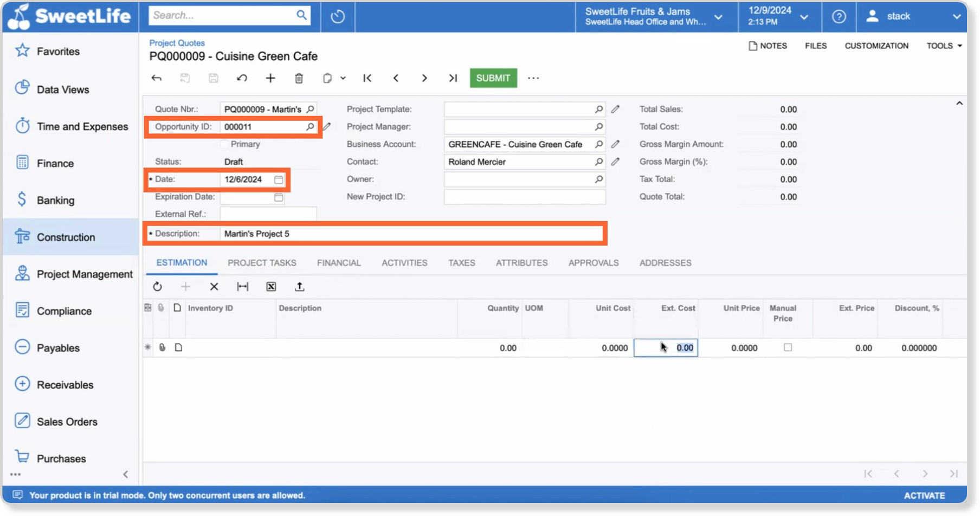Open the Favorites sidebar item
980x516 pixels.
point(70,51)
